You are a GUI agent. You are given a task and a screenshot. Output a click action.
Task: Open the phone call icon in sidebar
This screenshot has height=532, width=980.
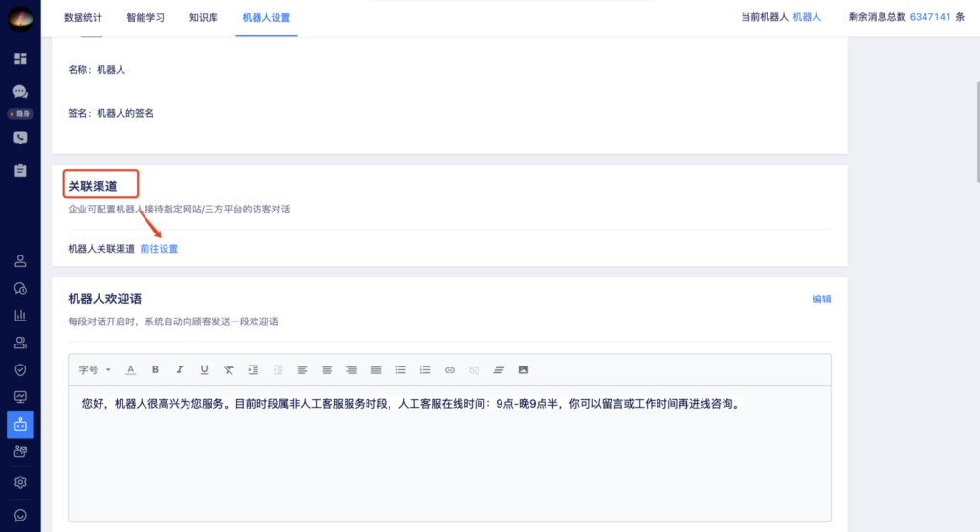[x=20, y=138]
